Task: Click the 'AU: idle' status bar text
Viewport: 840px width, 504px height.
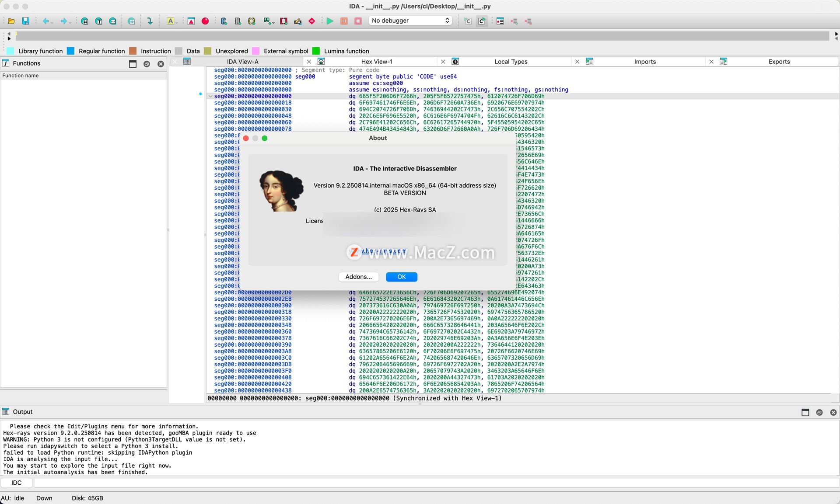Action: pos(13,498)
